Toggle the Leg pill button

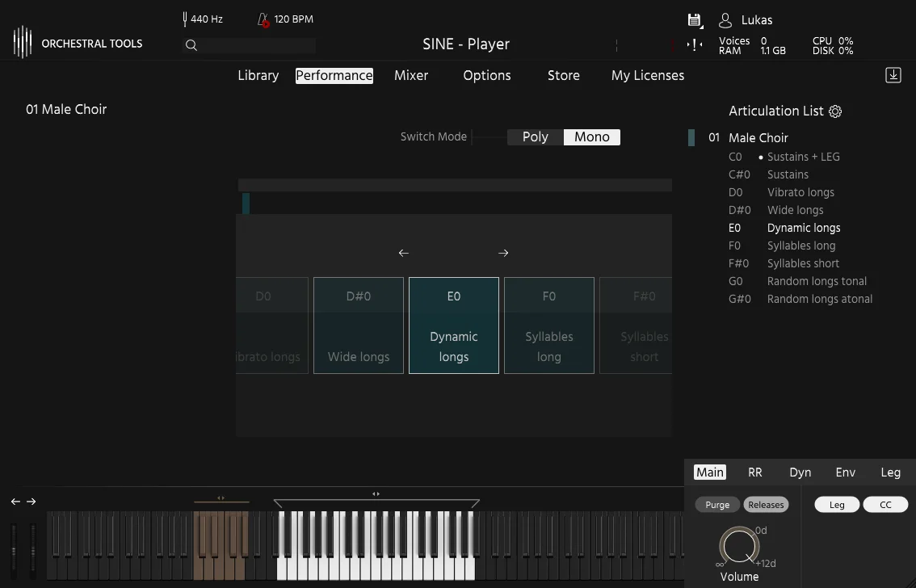click(837, 505)
